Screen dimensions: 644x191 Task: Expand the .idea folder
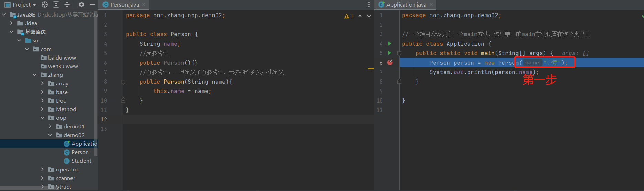11,23
